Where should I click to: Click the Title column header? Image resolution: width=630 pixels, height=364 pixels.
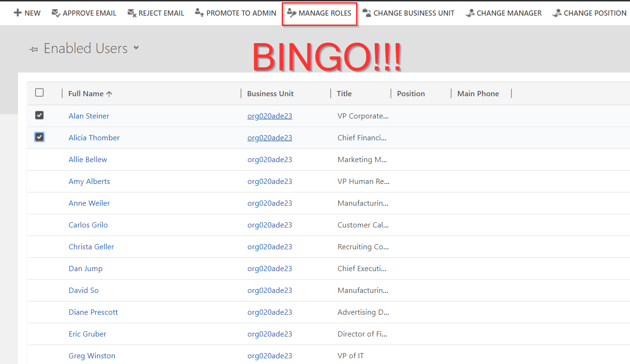point(344,94)
